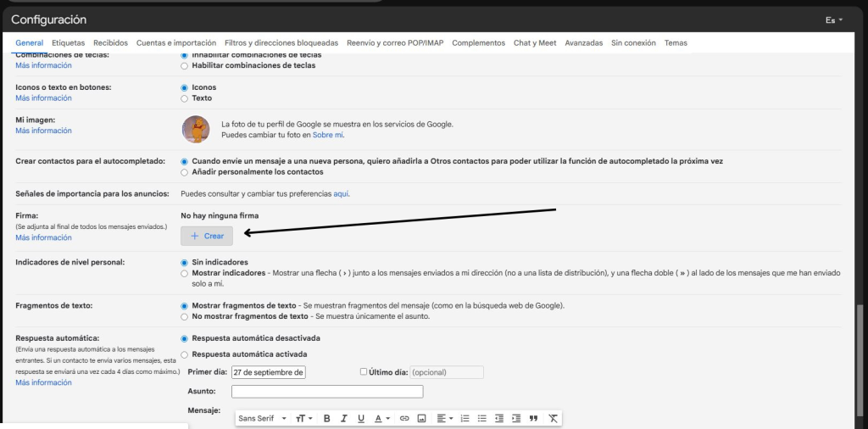Click the Asunto input field
Image resolution: width=868 pixels, height=429 pixels.
click(x=326, y=392)
